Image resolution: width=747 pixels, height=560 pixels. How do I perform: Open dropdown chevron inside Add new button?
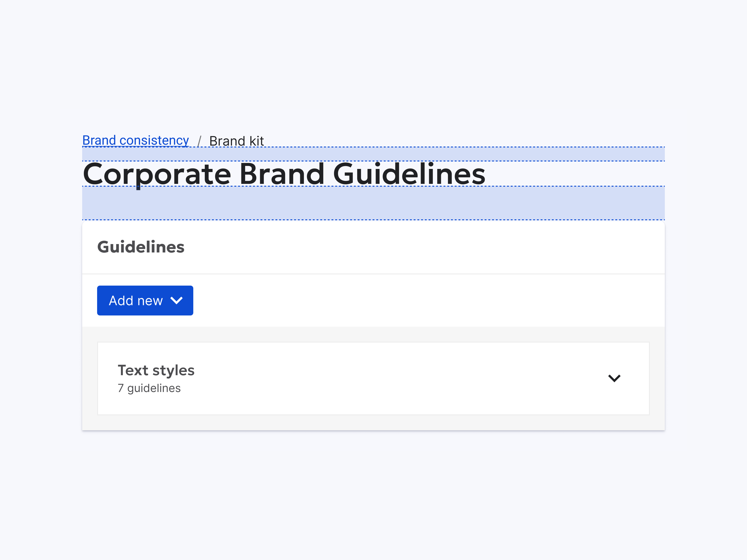[x=176, y=301]
